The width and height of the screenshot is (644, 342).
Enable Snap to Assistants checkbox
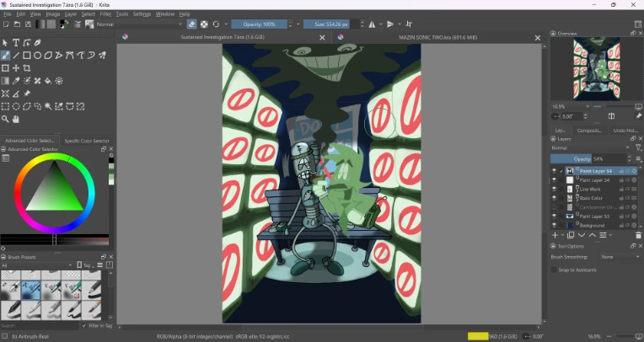click(554, 270)
